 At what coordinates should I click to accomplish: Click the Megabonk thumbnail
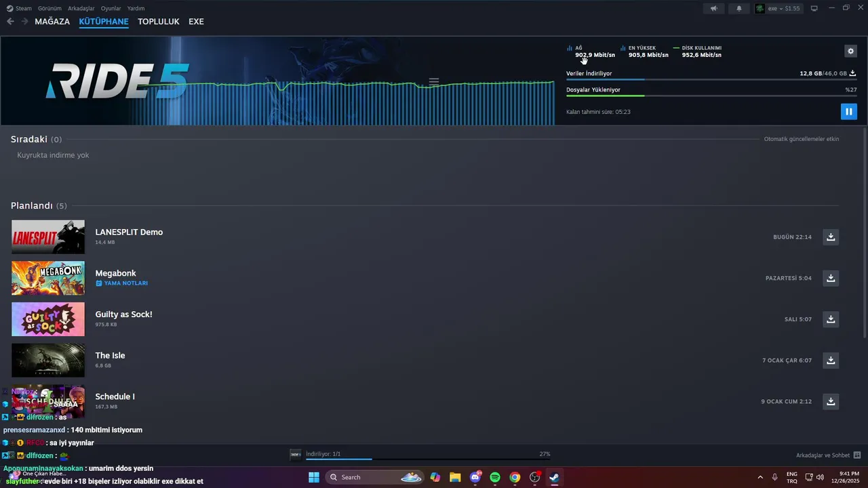48,278
